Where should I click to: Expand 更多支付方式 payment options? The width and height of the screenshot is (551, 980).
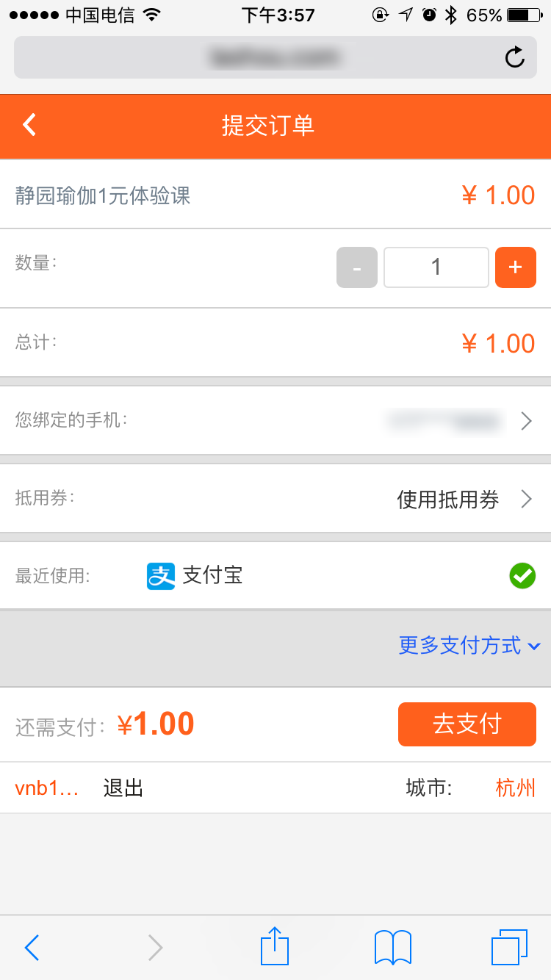(469, 646)
